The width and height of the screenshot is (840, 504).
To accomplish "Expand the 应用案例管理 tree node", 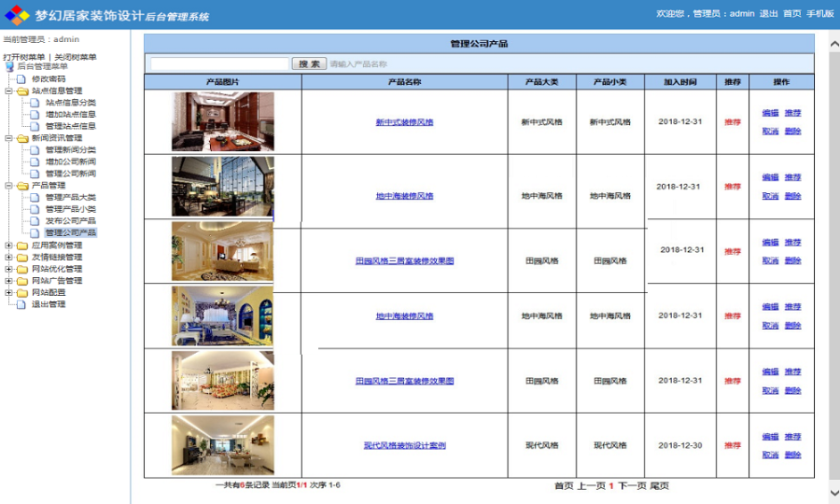I will pos(8,245).
